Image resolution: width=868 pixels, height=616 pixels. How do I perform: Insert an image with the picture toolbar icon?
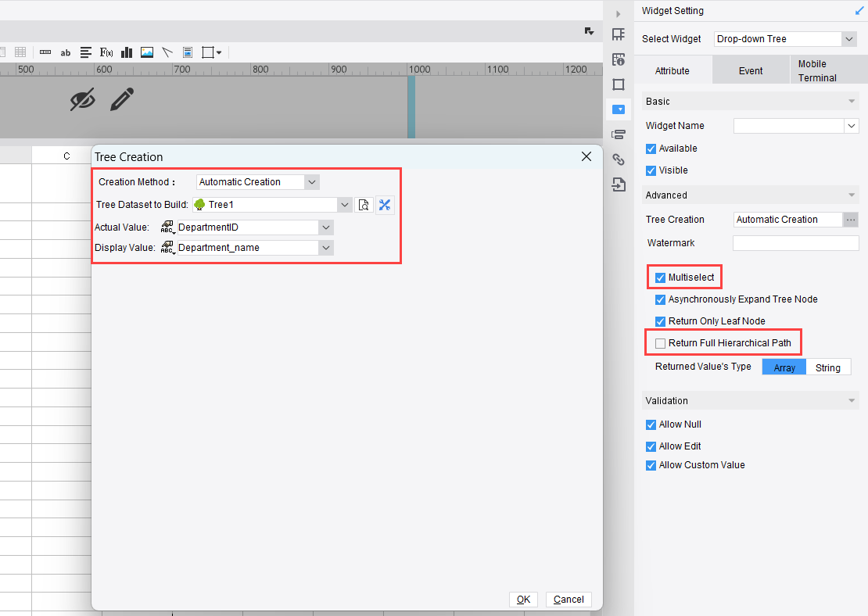146,52
